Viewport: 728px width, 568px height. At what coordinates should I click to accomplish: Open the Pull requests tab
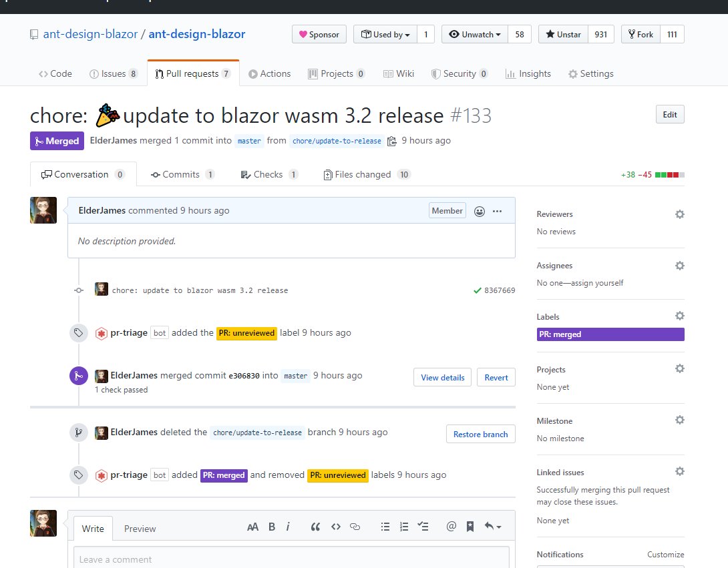click(192, 74)
